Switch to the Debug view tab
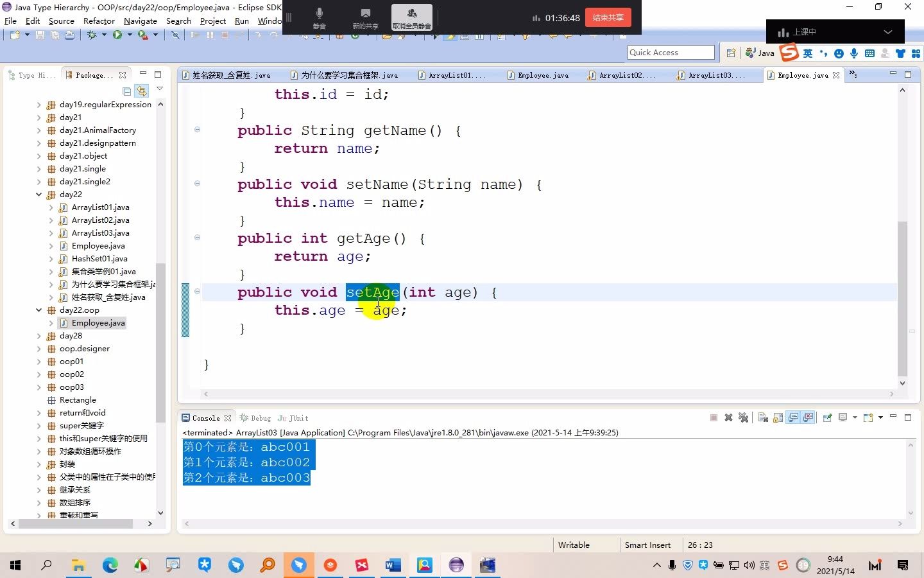This screenshot has height=578, width=924. tap(255, 418)
